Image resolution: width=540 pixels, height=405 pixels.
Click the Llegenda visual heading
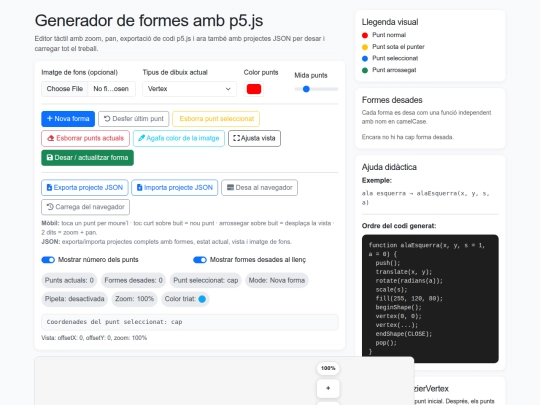[x=390, y=22]
